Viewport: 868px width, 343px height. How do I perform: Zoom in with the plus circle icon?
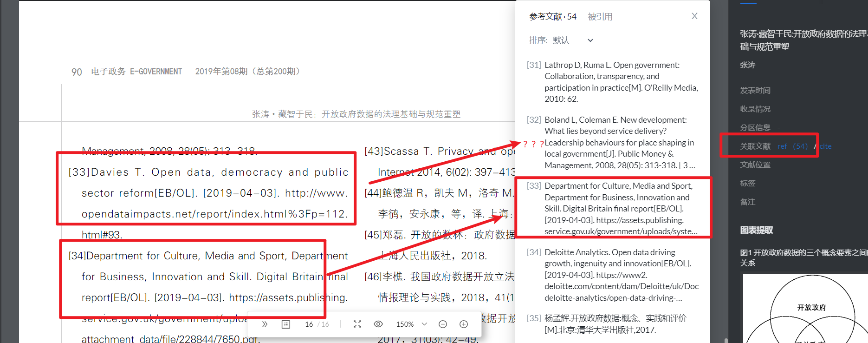pyautogui.click(x=464, y=324)
